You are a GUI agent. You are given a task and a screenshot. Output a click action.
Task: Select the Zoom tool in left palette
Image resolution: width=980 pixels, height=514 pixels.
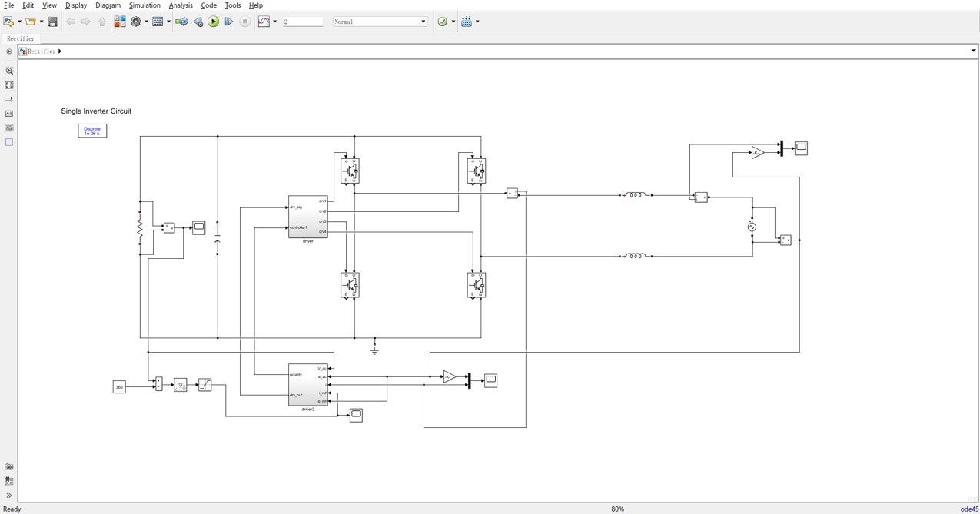click(9, 71)
